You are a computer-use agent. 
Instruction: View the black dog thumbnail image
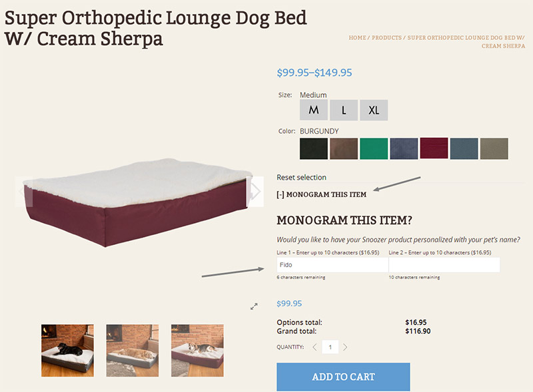point(67,350)
